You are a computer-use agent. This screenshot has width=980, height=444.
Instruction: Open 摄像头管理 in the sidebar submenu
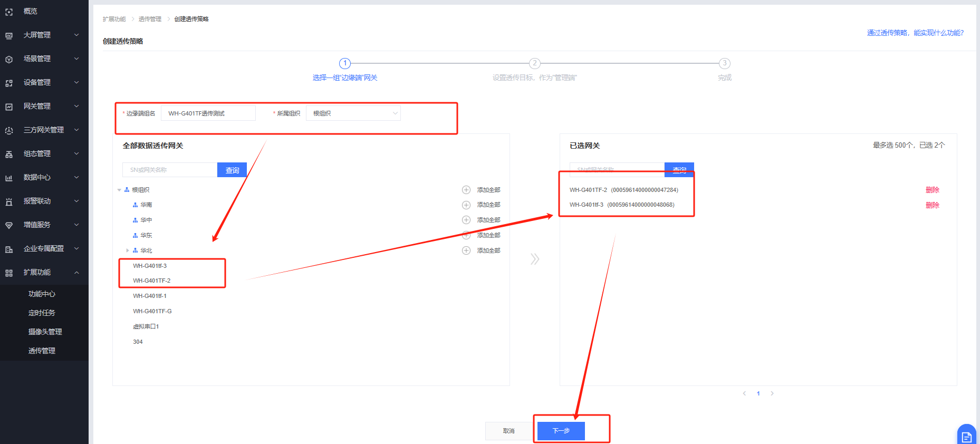pyautogui.click(x=45, y=332)
